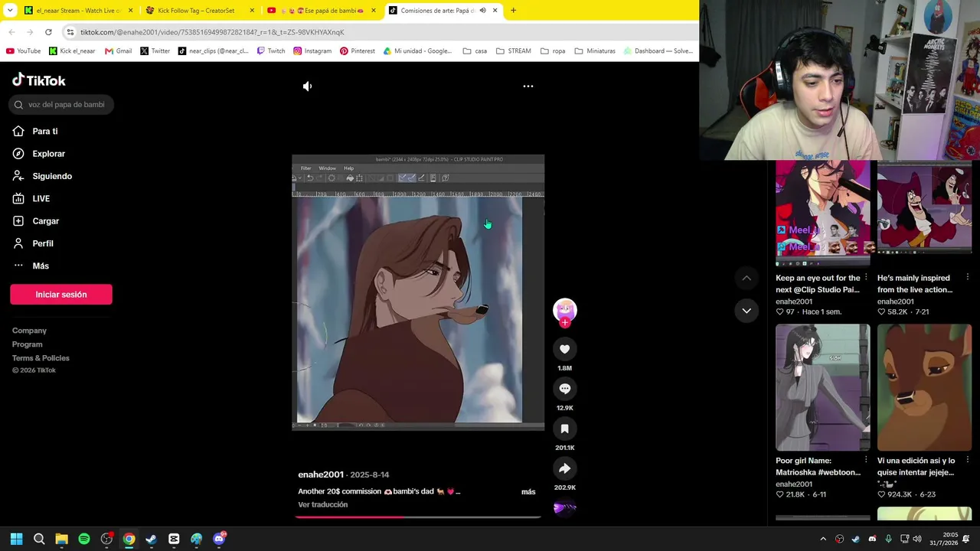Open the Company footer link
This screenshot has height=551, width=980.
[x=29, y=331]
